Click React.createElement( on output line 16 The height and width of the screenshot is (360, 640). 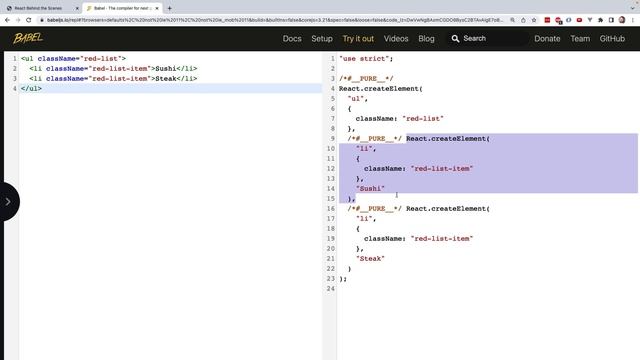click(x=448, y=209)
